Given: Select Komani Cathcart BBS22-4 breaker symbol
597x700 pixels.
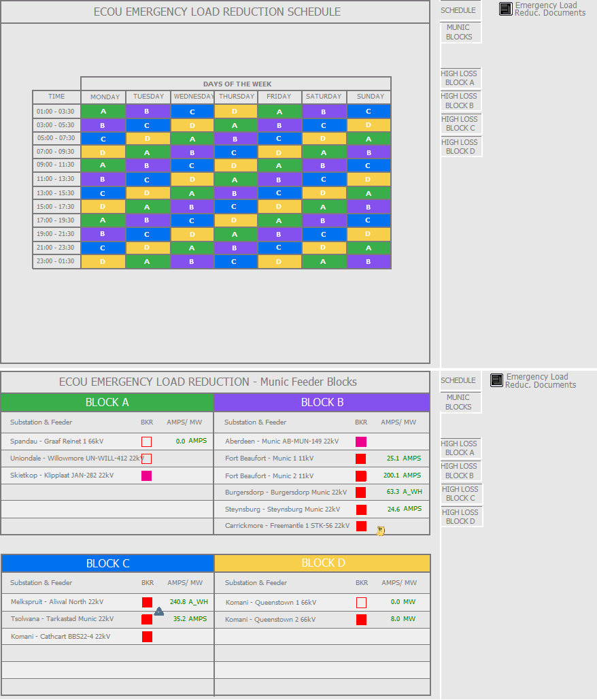Looking at the screenshot, I should (147, 637).
